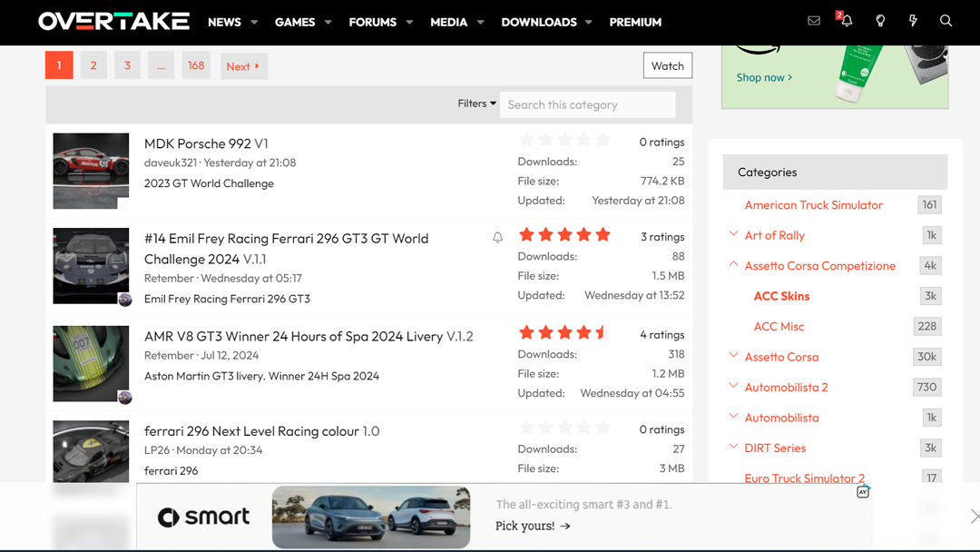Screen dimensions: 980x552
Task: Collapse the Assetto Corsa Competizione category
Action: tap(733, 263)
